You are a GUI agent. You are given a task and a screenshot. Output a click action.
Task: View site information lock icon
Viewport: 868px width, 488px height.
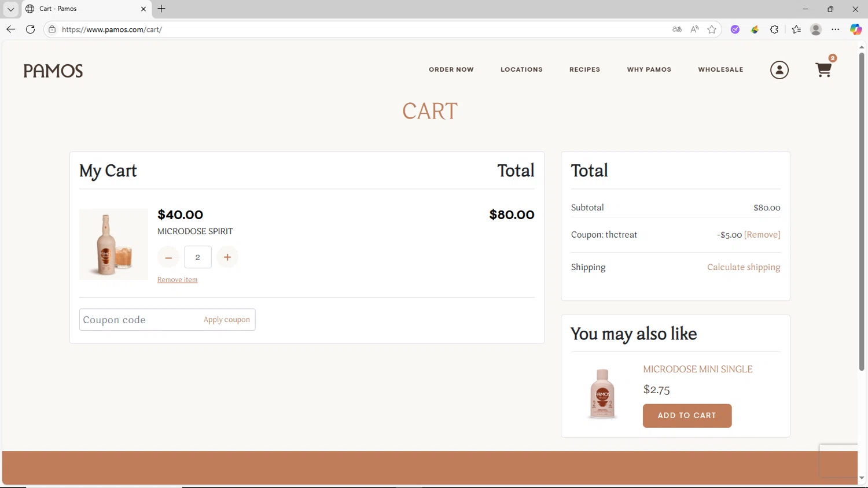coord(52,29)
